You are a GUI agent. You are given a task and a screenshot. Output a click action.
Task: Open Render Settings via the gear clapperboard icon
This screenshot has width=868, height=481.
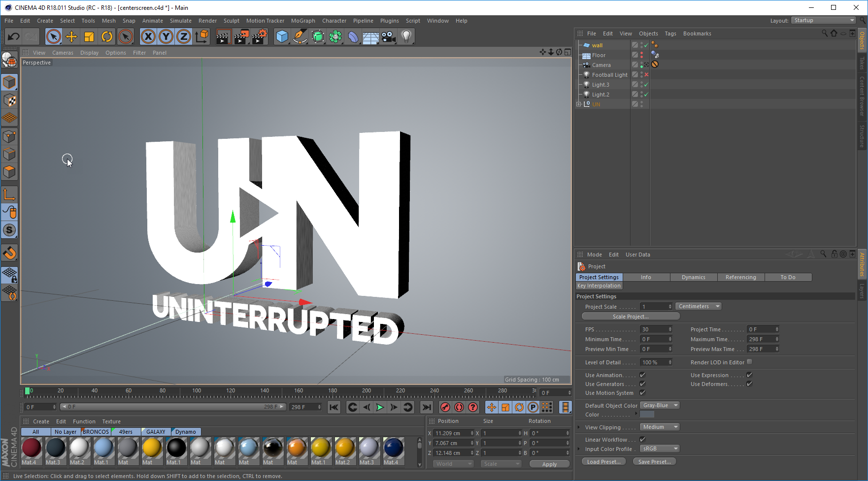259,36
